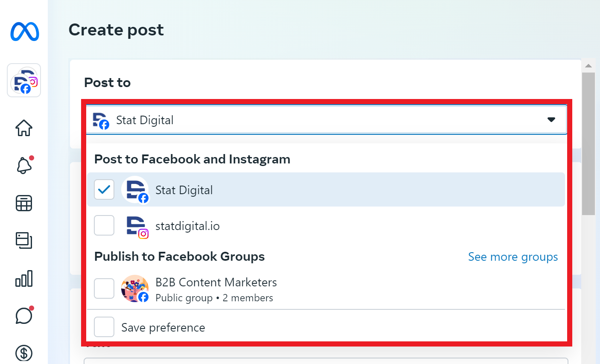Screen dimensions: 600x364
Task: Enable the Save preference checkbox
Action: 104,327
